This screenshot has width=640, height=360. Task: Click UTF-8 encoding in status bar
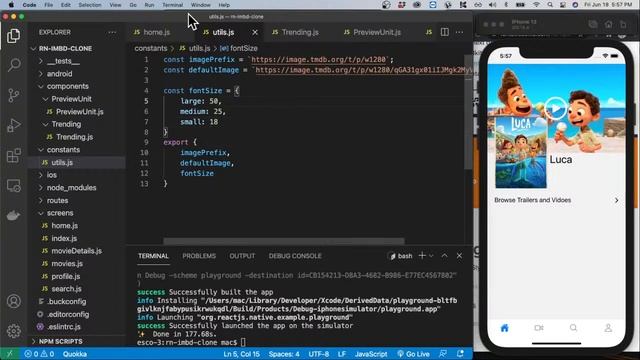[319, 354]
